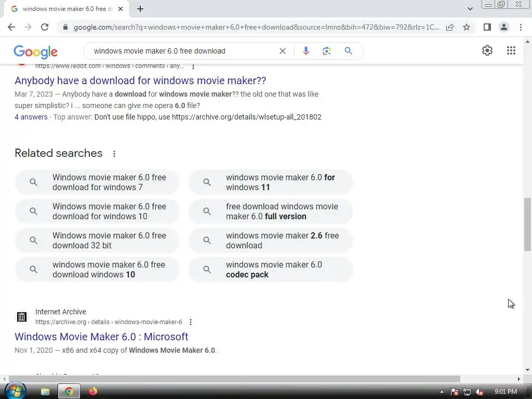Click the scroll up arrow
The width and height of the screenshot is (532, 399).
pos(527,42)
